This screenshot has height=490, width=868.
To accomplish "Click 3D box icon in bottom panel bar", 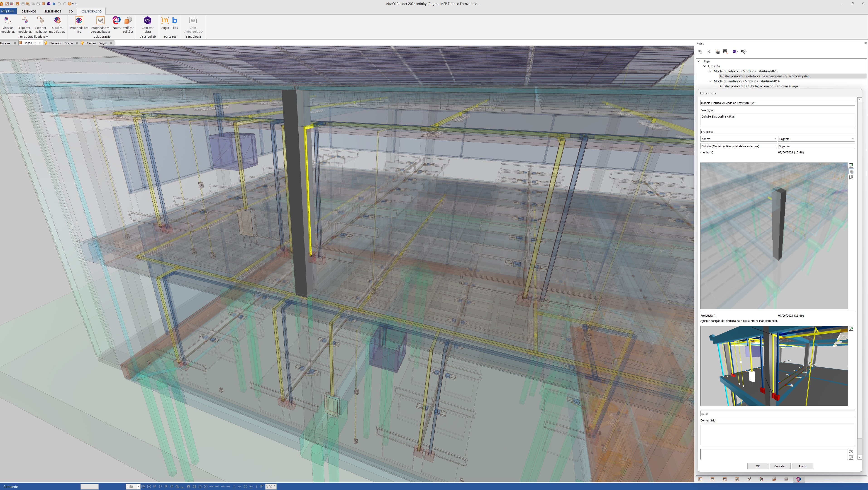I will click(x=774, y=479).
